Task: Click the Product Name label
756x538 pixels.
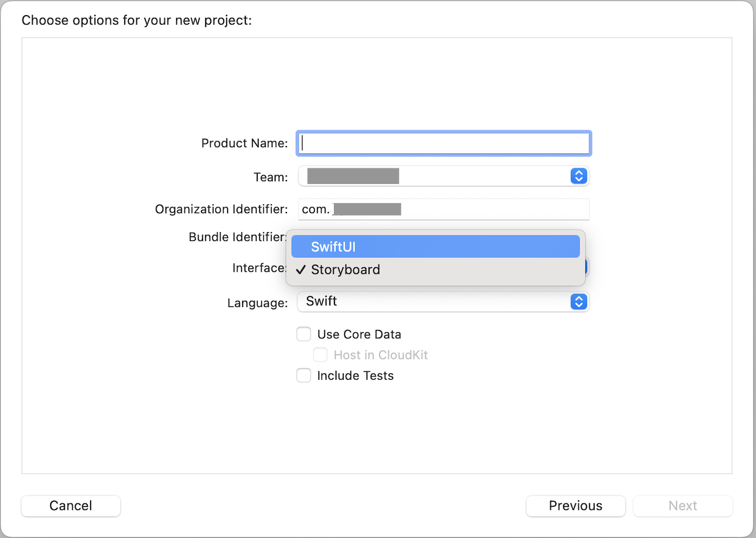Action: coord(244,144)
